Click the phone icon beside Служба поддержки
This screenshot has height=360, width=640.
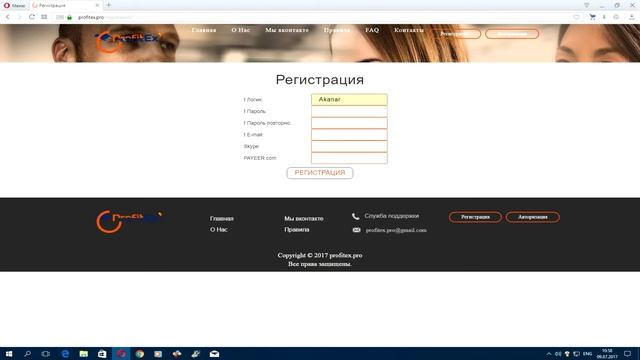pos(356,216)
